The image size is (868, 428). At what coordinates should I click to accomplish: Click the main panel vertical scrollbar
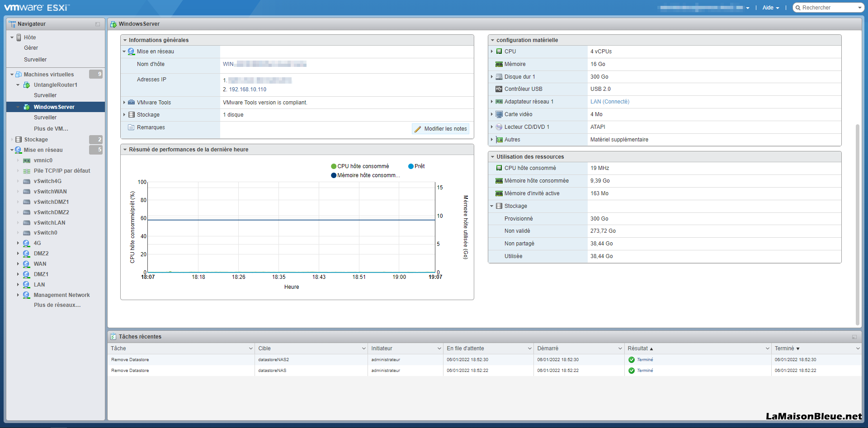(857, 225)
